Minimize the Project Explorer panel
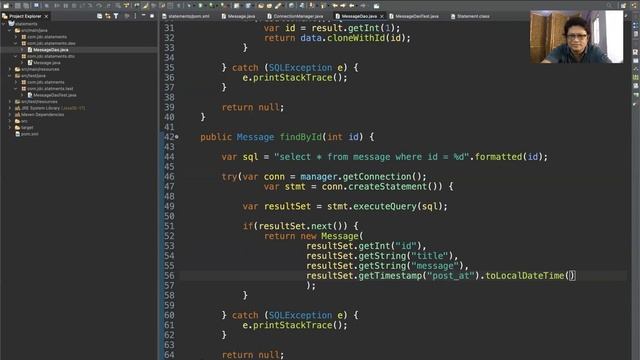This screenshot has width=640, height=360. 144,16
